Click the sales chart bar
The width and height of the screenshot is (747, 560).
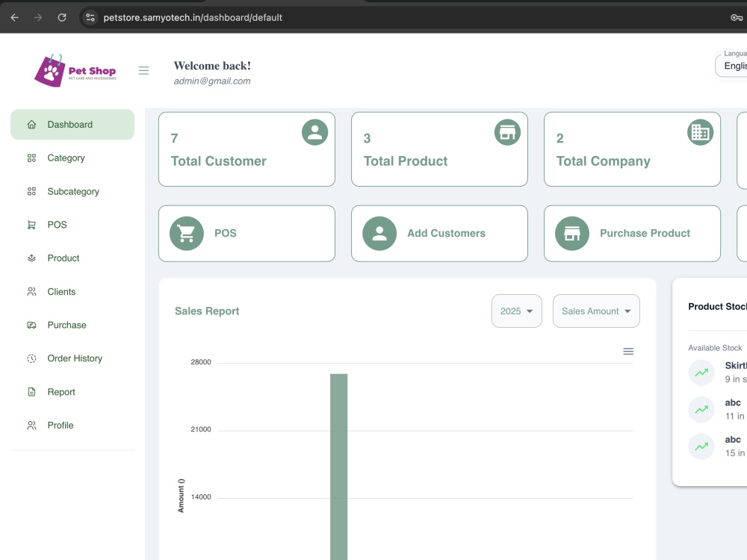338,467
